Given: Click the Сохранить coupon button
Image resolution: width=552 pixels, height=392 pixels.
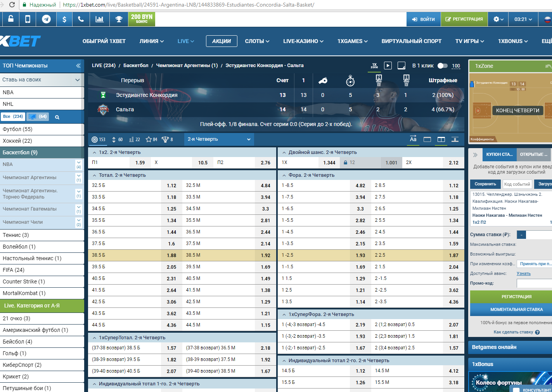Looking at the screenshot, I should 485,184.
